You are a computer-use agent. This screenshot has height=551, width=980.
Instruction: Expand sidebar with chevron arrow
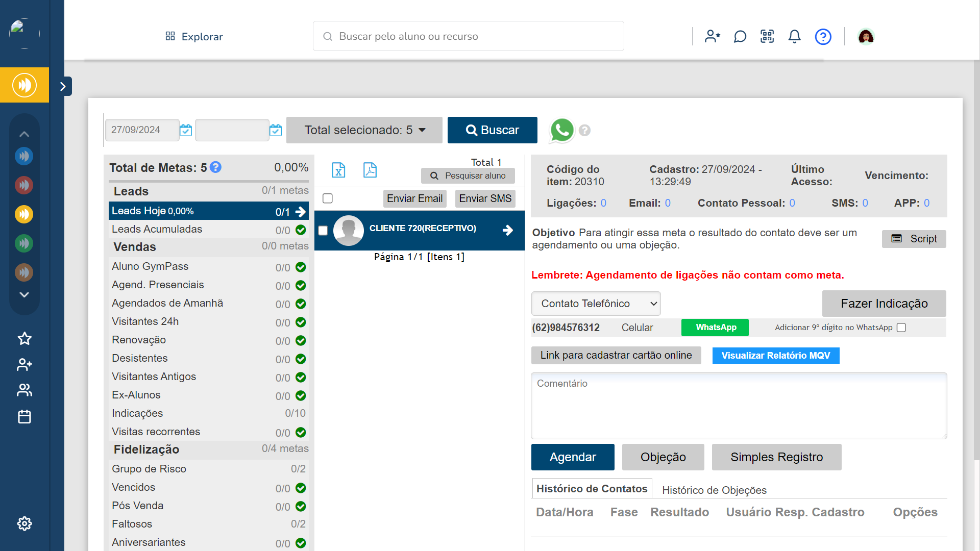pos(63,86)
